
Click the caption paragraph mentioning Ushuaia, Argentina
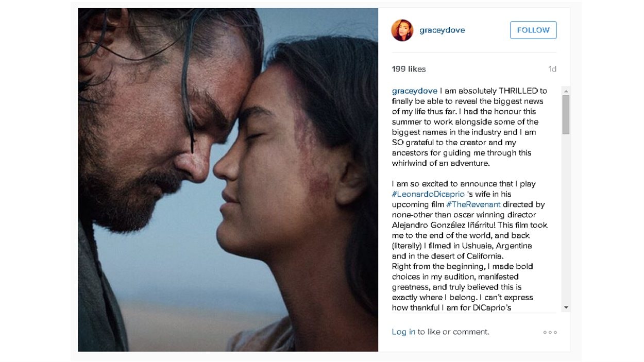point(469,220)
